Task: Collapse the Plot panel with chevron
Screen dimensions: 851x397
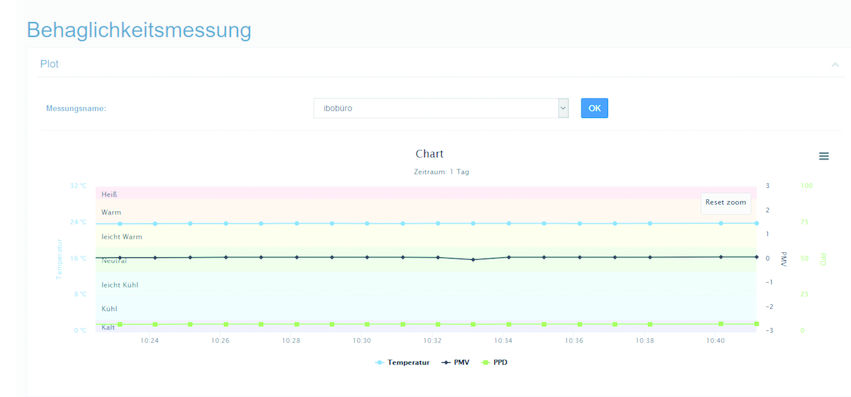Action: tap(835, 65)
